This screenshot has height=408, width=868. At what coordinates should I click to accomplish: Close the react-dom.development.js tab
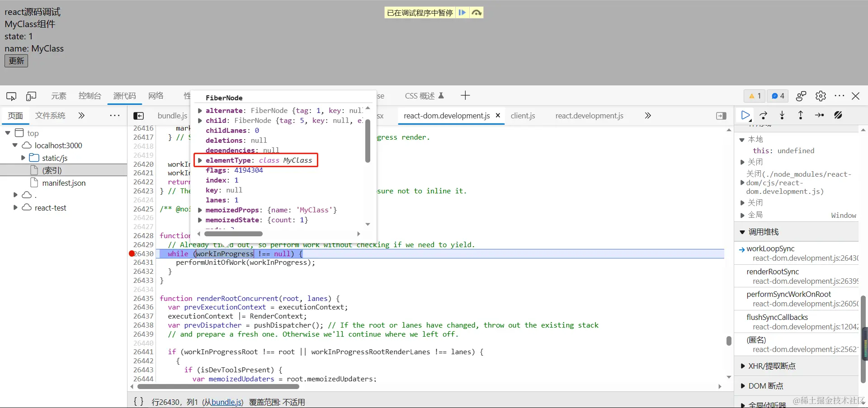tap(498, 116)
